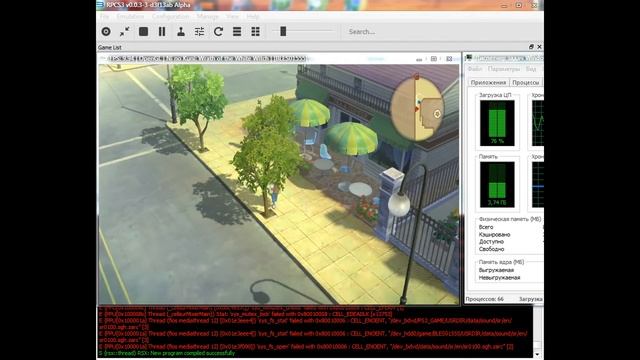Click the Процессов: 66 status entry
Screen dimensions: 640x360
click(x=484, y=299)
